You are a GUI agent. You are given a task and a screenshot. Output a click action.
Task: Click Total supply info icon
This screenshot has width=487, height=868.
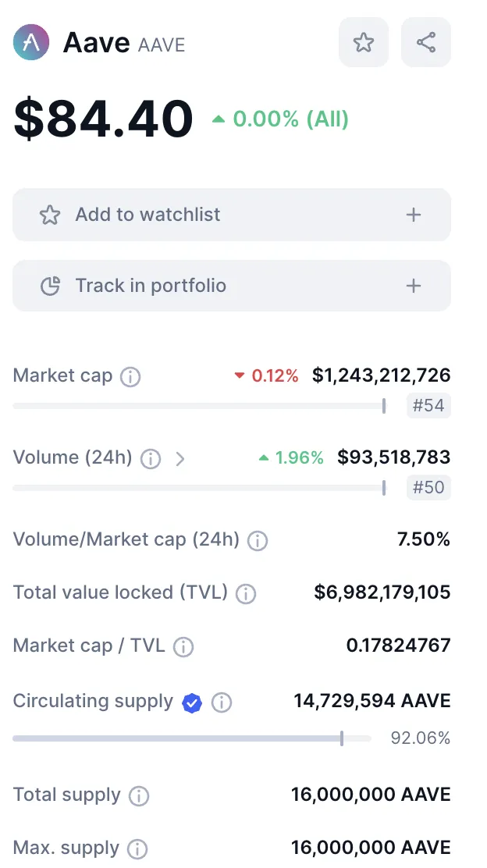(138, 796)
